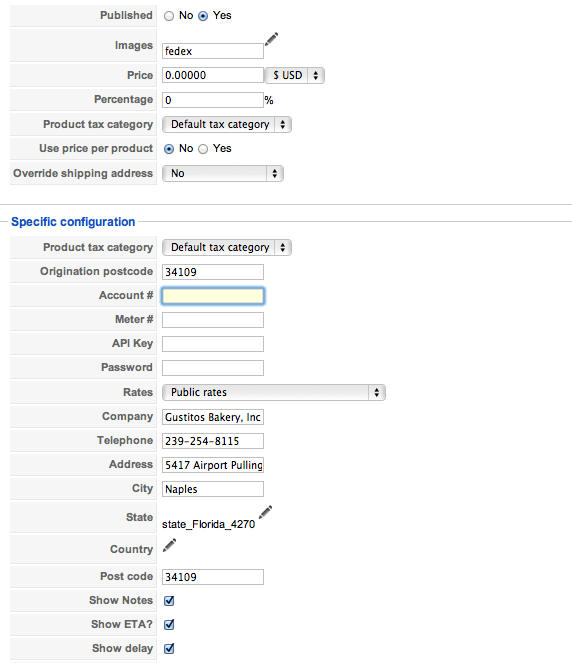
Task: Set Published to No
Action: tap(169, 16)
